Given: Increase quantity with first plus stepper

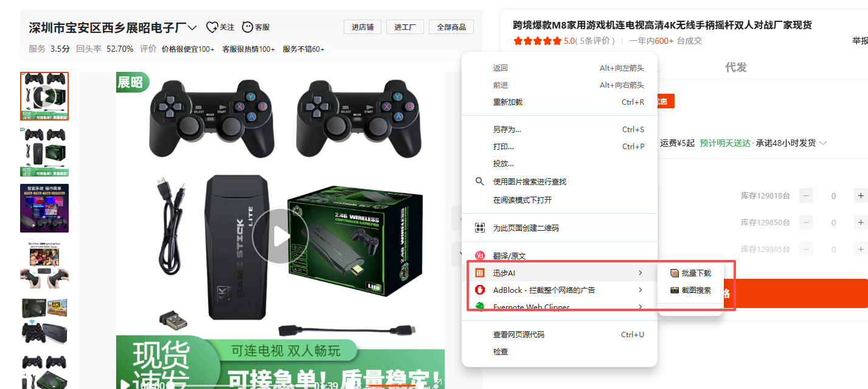Looking at the screenshot, I should point(860,195).
